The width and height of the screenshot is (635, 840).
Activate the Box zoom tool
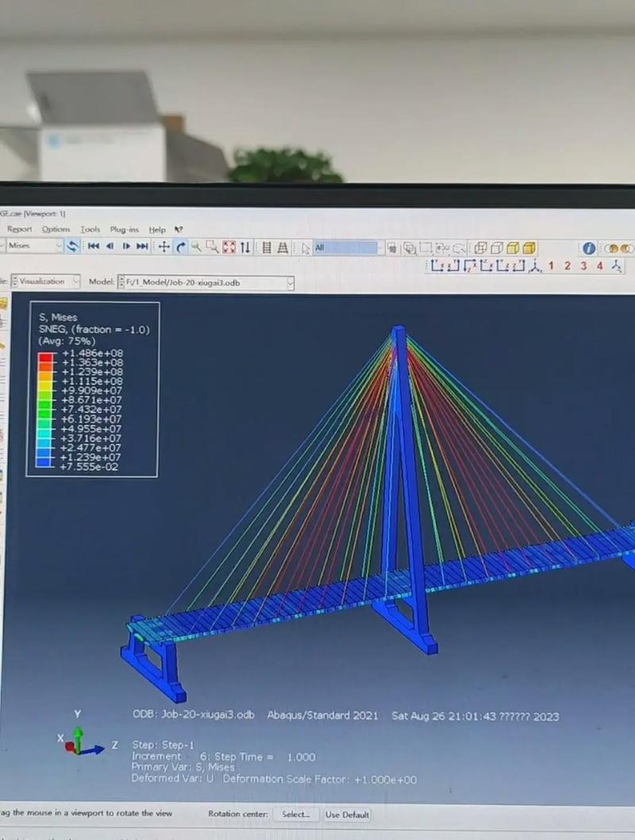[211, 247]
